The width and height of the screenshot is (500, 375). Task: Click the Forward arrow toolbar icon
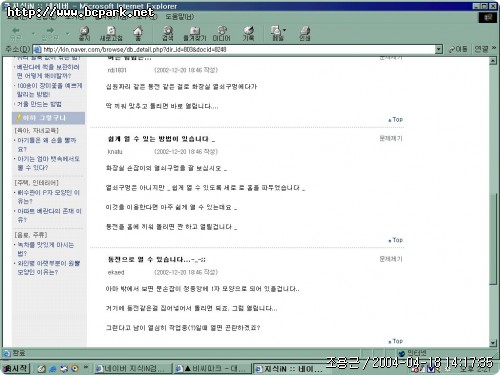(50, 31)
